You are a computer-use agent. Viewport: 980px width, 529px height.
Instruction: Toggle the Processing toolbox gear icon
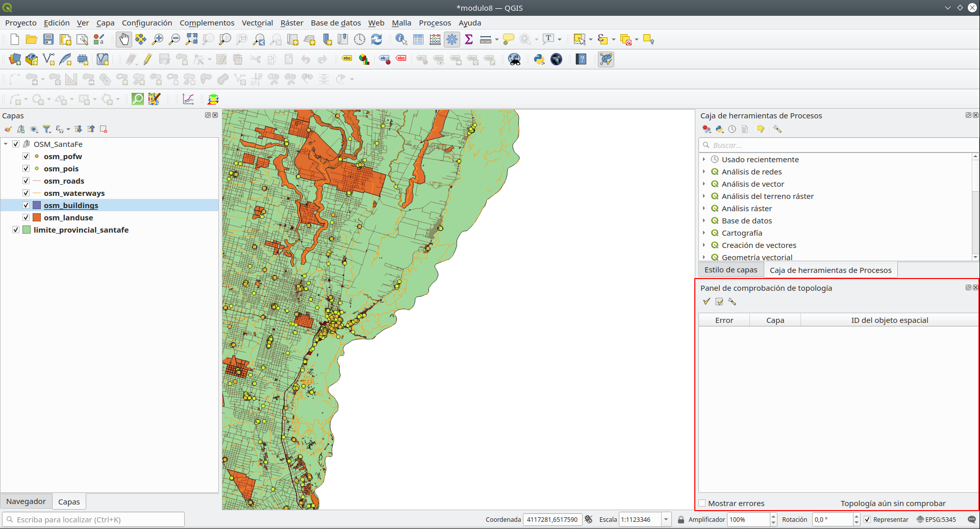452,39
